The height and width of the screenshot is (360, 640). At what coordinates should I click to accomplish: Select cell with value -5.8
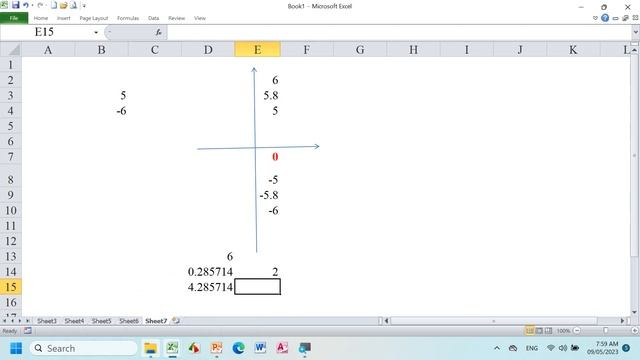(x=258, y=195)
